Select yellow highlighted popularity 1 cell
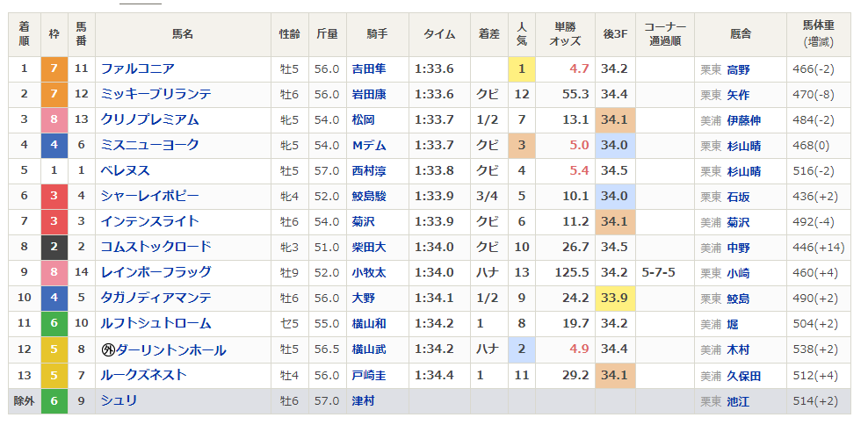Image resolution: width=868 pixels, height=432 pixels. [x=522, y=69]
